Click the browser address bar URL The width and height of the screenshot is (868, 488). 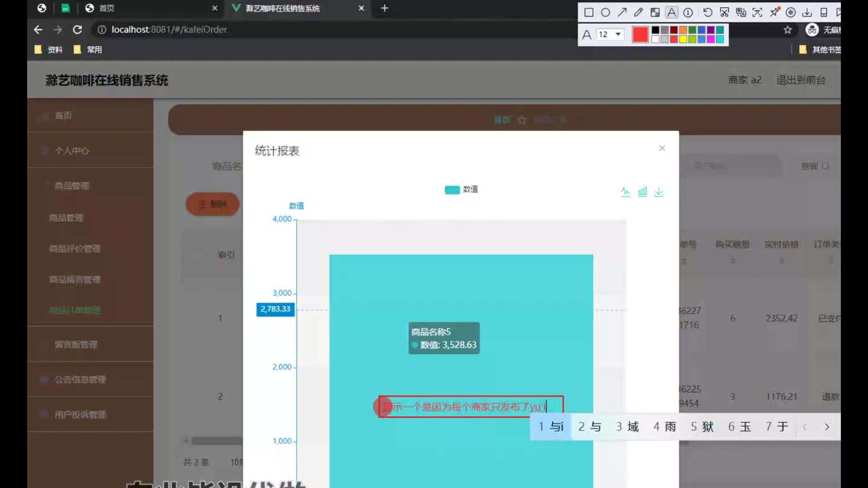pyautogui.click(x=169, y=29)
